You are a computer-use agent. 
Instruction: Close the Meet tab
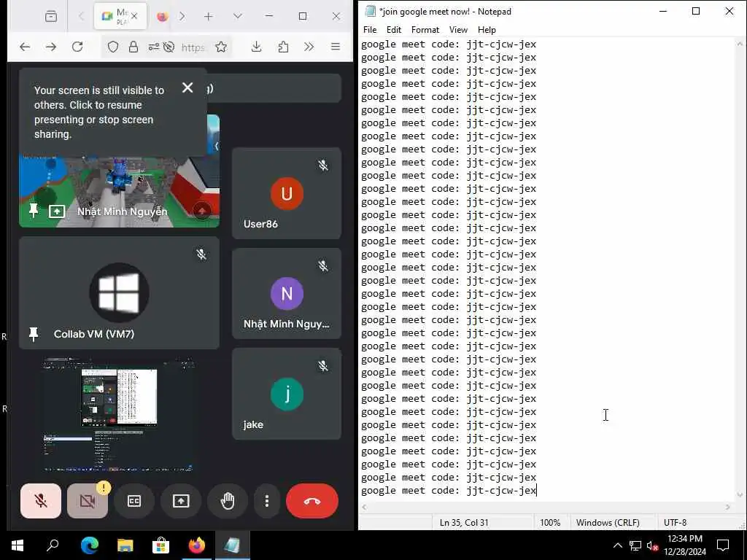(134, 16)
